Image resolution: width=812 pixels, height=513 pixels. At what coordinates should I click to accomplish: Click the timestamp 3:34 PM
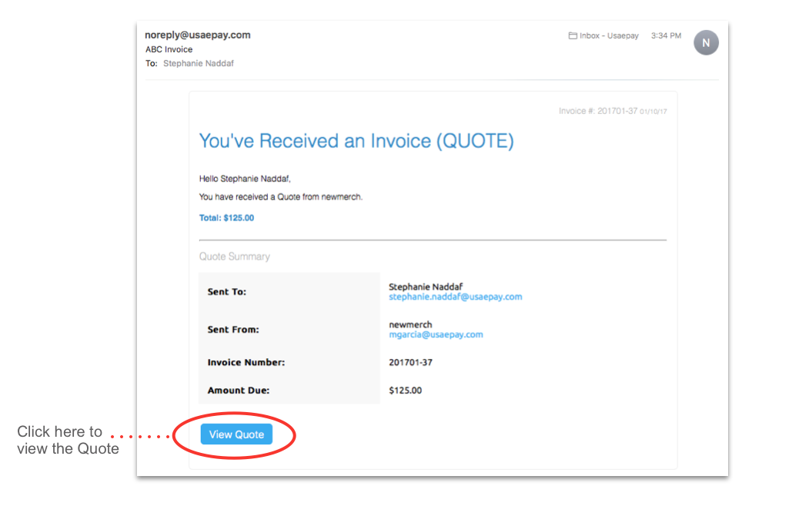pyautogui.click(x=665, y=35)
